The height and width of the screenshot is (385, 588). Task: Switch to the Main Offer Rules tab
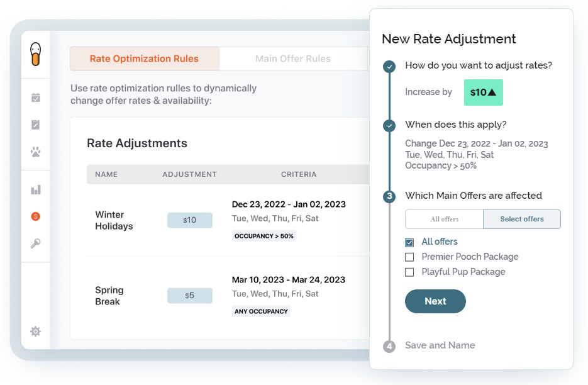[x=293, y=59]
